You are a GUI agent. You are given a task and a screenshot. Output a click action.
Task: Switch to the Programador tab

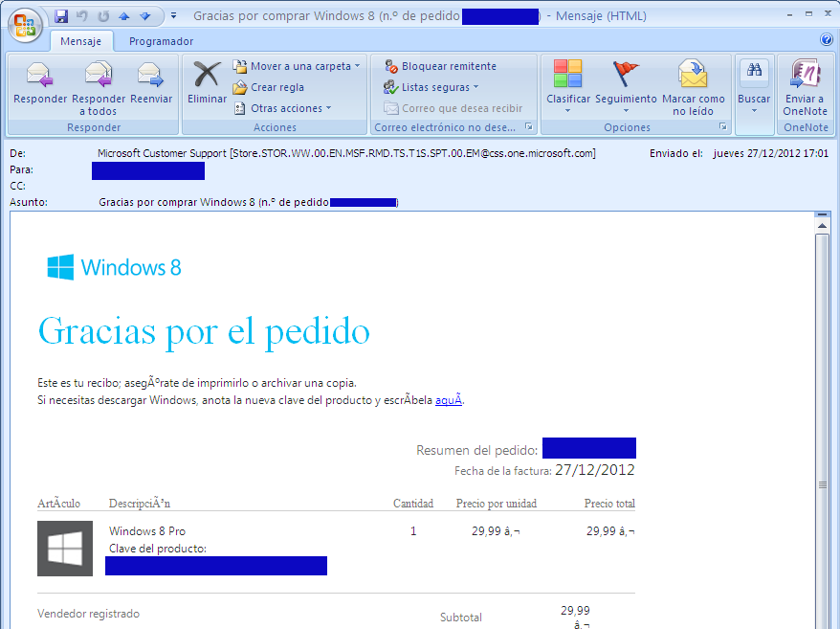coord(161,41)
